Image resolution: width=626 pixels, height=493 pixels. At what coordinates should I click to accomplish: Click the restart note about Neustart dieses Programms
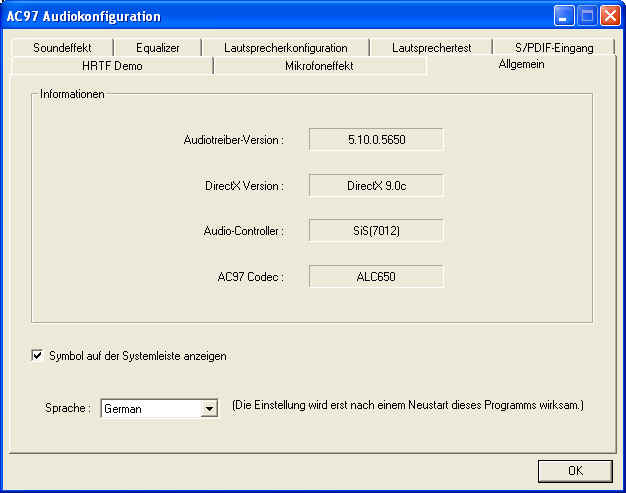[x=408, y=405]
